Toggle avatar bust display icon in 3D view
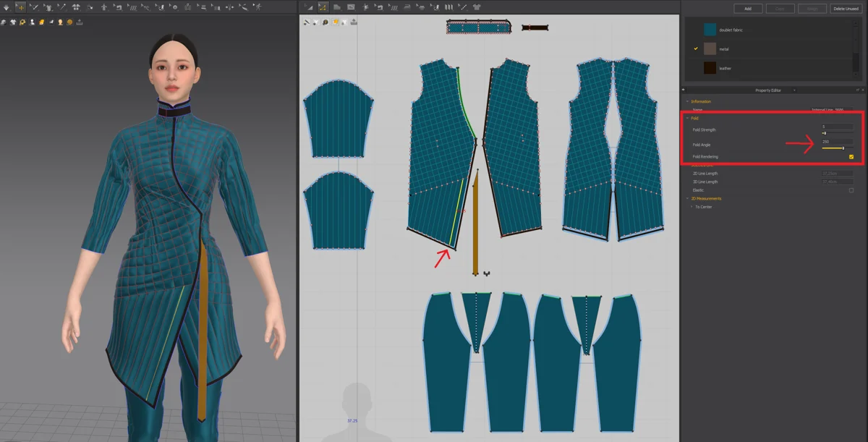The width and height of the screenshot is (868, 442). tap(32, 22)
